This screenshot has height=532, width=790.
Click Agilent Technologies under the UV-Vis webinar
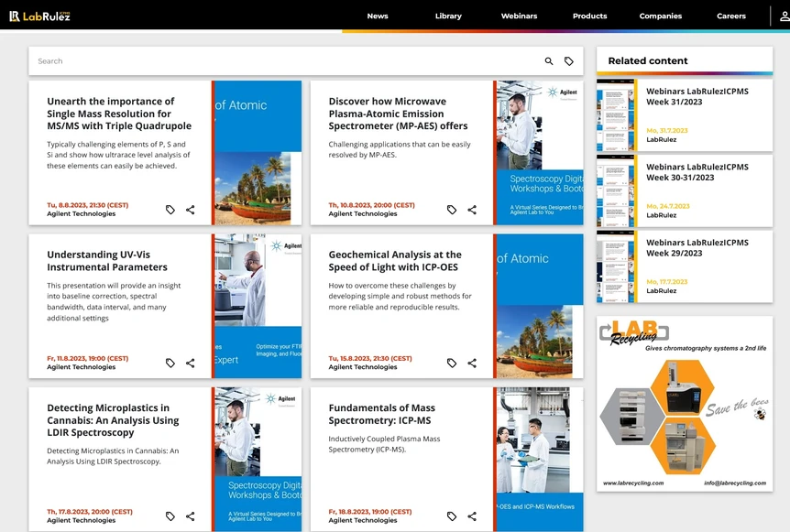[82, 367]
